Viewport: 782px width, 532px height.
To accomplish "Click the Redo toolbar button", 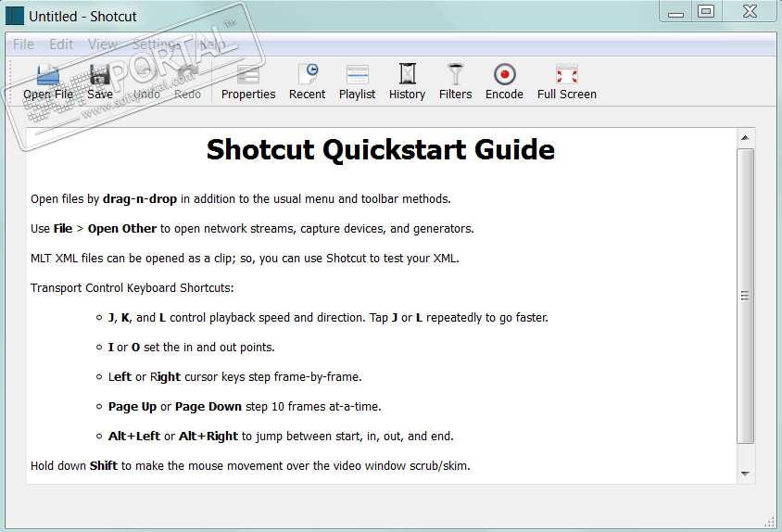I will pyautogui.click(x=187, y=82).
